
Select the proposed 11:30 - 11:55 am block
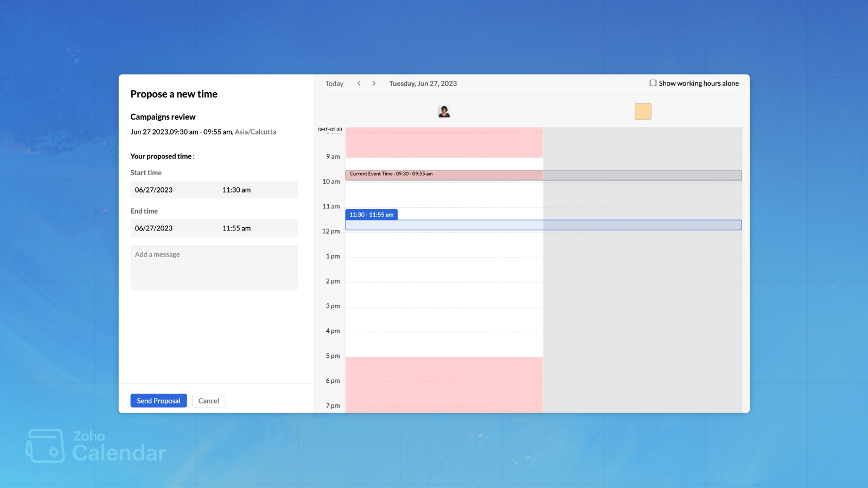[543, 225]
